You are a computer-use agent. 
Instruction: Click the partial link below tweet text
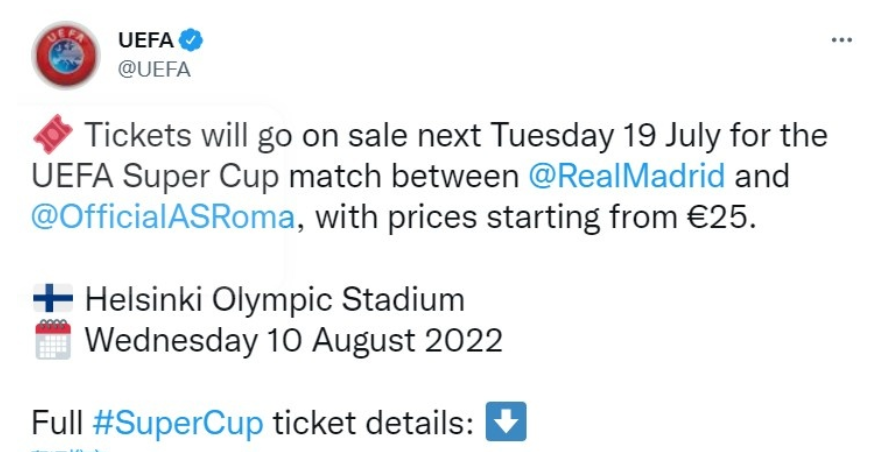click(68, 450)
